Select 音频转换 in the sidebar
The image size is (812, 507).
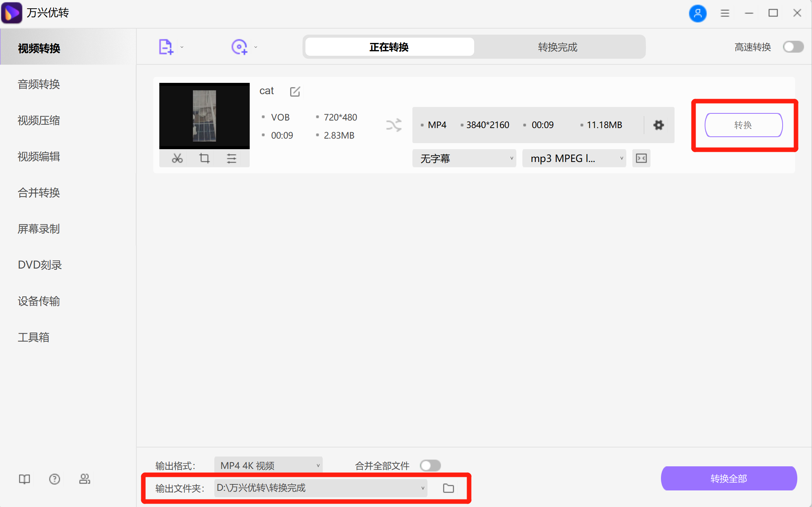(38, 84)
